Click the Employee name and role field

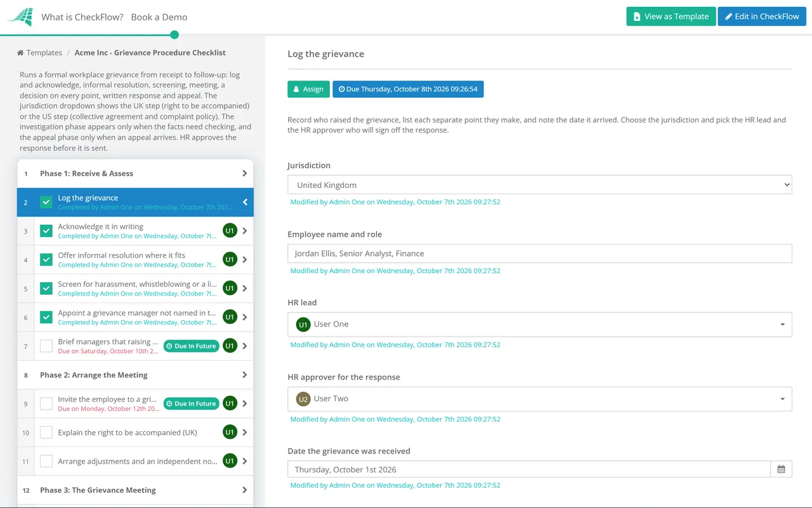point(540,253)
